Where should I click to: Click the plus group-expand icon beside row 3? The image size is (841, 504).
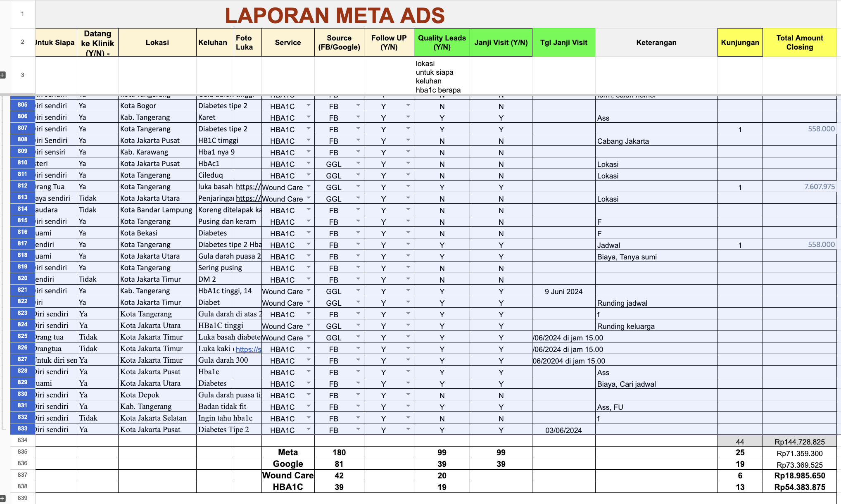point(2,75)
